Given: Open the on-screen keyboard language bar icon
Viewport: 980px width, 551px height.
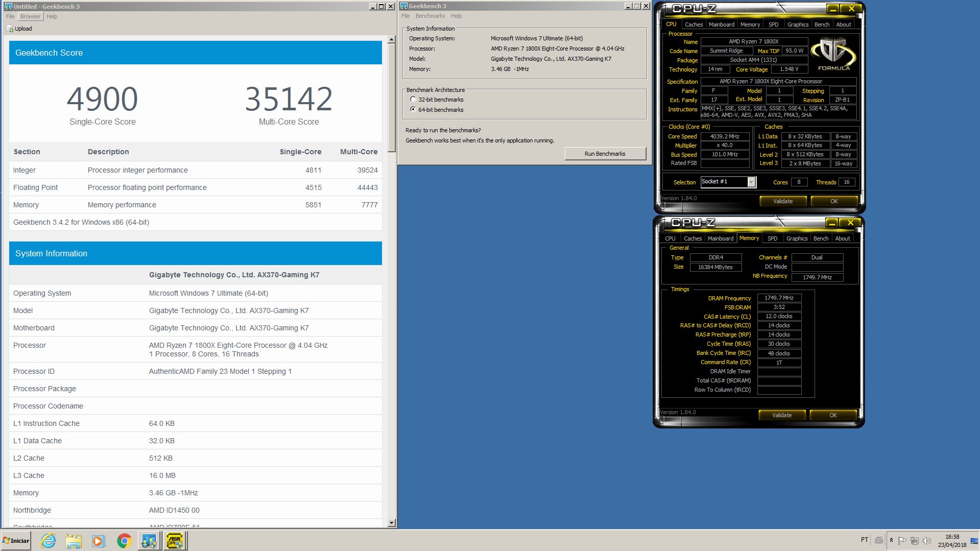Looking at the screenshot, I should click(x=879, y=540).
